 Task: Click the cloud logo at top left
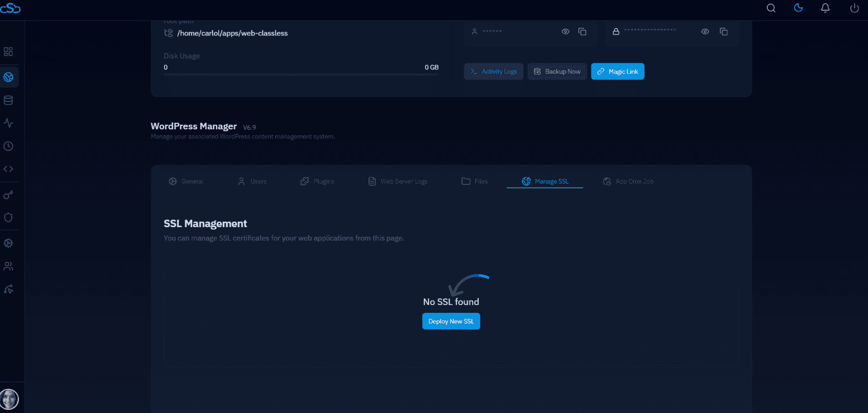click(x=10, y=8)
